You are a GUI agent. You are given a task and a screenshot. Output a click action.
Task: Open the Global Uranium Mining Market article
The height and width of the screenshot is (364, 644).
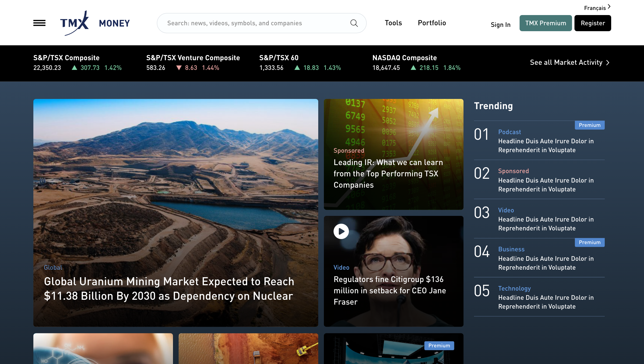pyautogui.click(x=169, y=289)
